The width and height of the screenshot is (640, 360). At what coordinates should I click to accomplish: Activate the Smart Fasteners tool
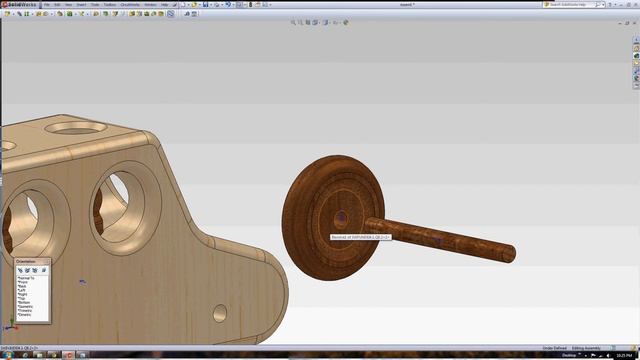[38, 14]
